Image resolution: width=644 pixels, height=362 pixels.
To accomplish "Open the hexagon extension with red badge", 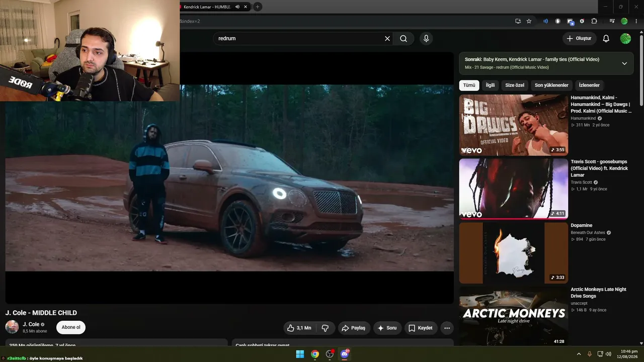I will coord(582,21).
